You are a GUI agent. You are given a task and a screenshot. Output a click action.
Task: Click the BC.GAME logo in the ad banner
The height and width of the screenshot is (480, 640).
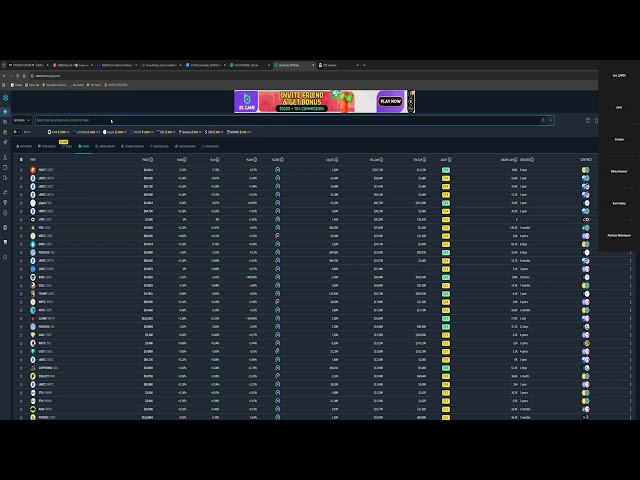(x=246, y=101)
